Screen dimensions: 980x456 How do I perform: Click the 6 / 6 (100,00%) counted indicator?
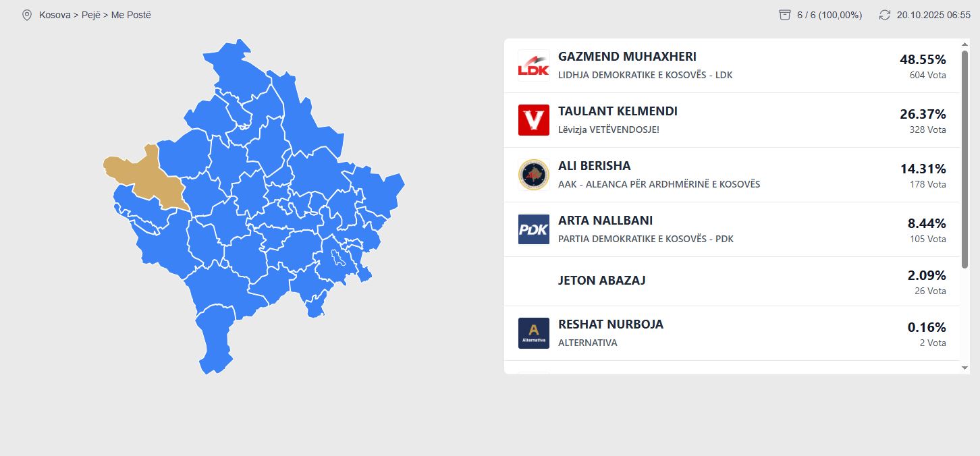(x=829, y=15)
